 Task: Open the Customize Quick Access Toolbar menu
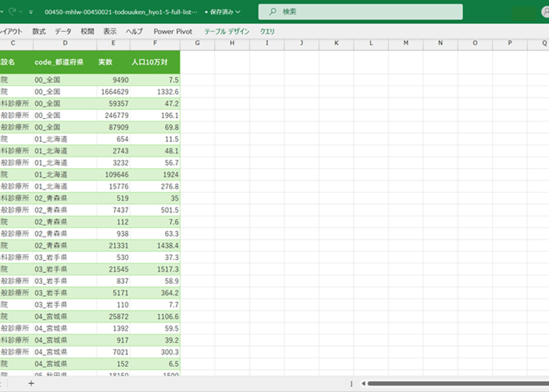point(31,12)
